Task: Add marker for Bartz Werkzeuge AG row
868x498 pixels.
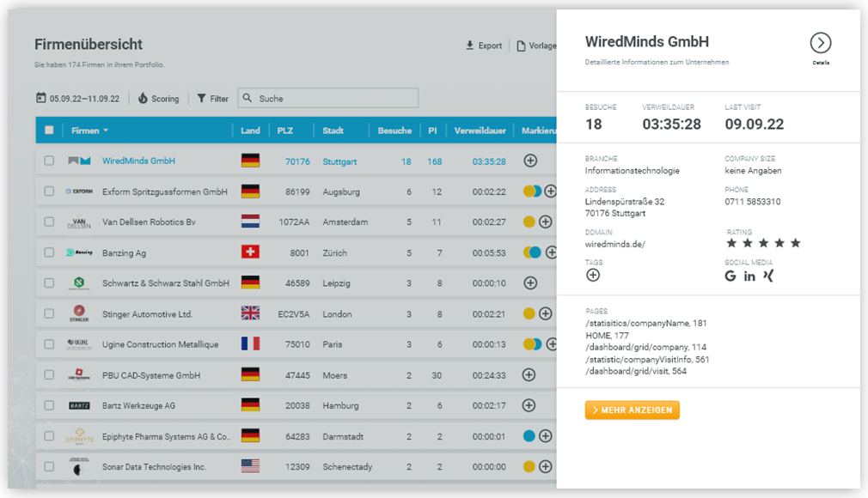Action: pos(529,405)
